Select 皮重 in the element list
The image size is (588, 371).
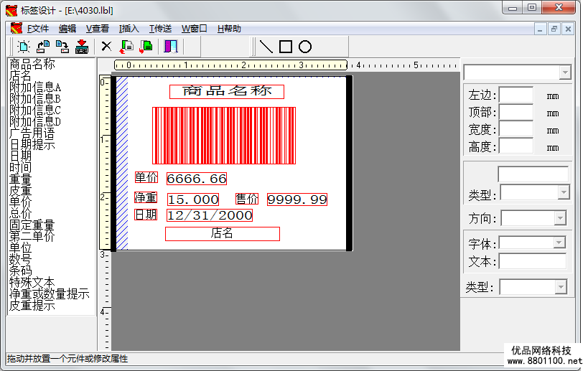click(20, 190)
